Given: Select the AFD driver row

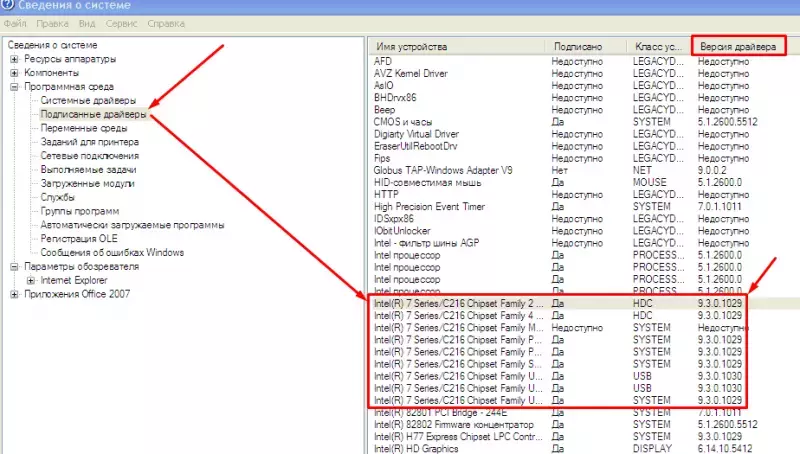Looking at the screenshot, I should tap(584, 61).
